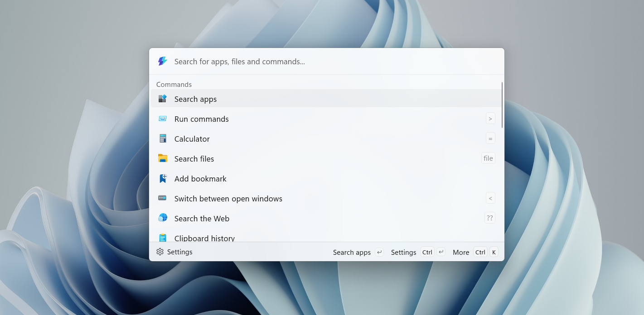This screenshot has height=315, width=644.
Task: Click the Switch between open windows icon
Action: pos(163,198)
